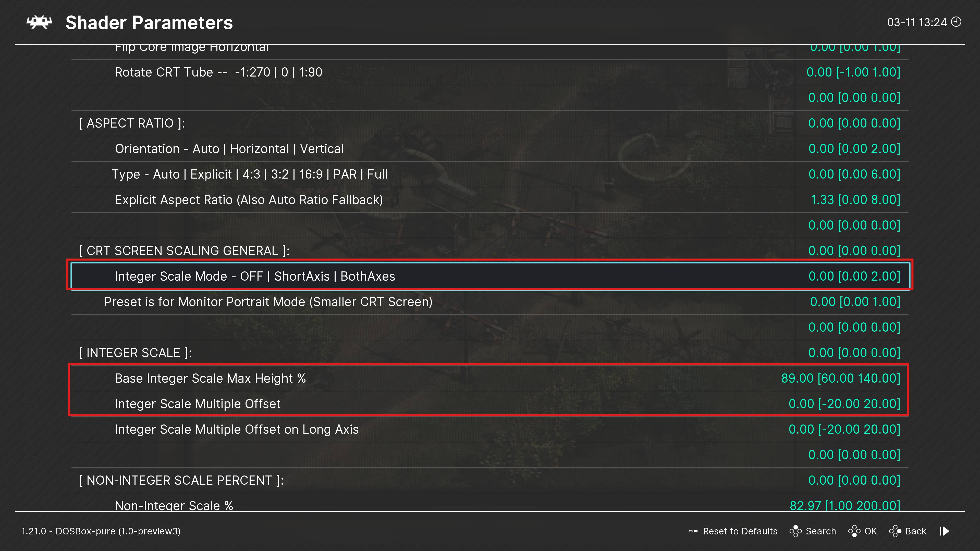The height and width of the screenshot is (551, 980).
Task: Click the Reset to Defaults controller icon
Action: point(693,531)
